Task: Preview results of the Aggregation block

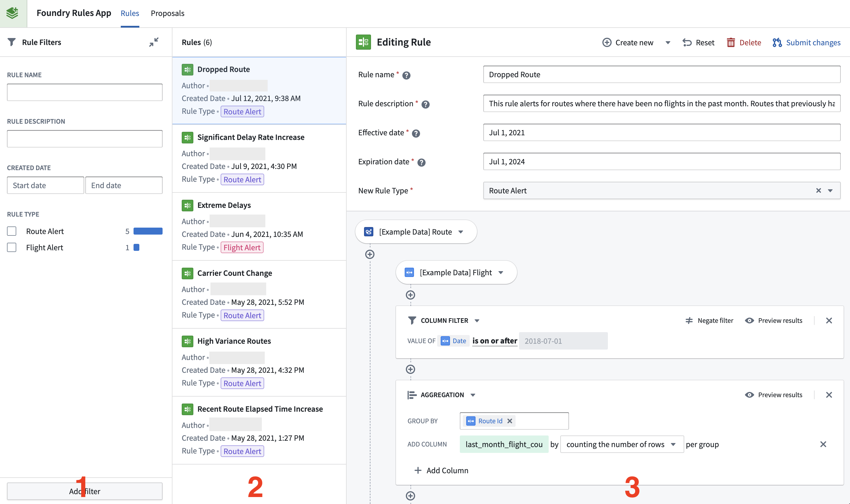Action: point(774,395)
